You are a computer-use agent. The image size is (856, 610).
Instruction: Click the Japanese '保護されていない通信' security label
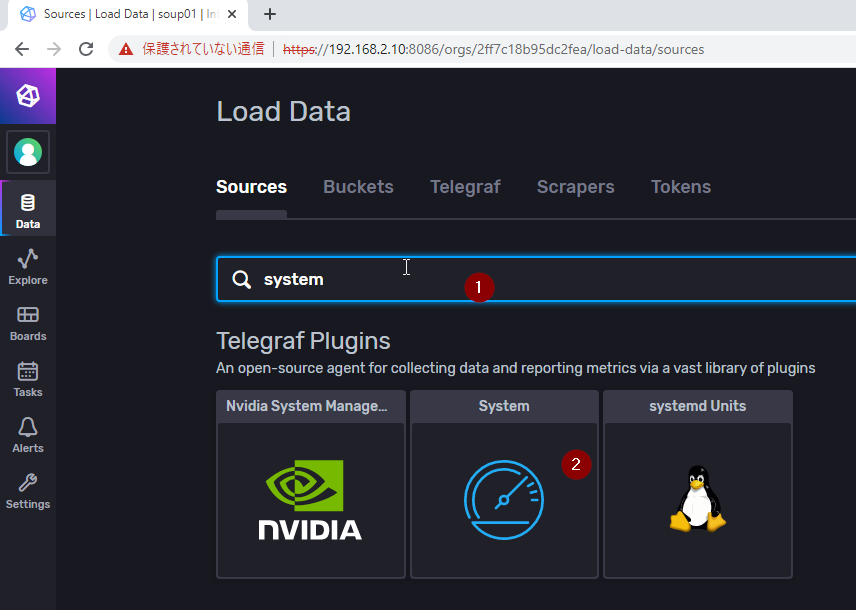click(203, 49)
